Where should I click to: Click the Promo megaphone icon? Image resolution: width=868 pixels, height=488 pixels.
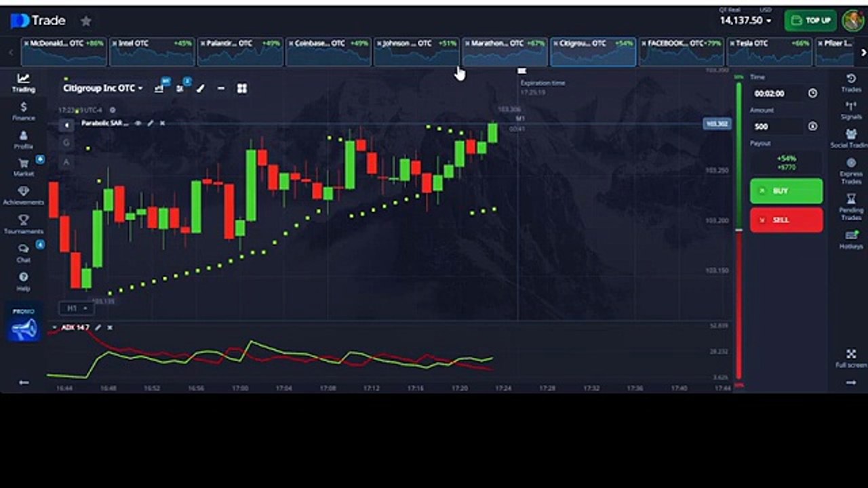pos(24,329)
